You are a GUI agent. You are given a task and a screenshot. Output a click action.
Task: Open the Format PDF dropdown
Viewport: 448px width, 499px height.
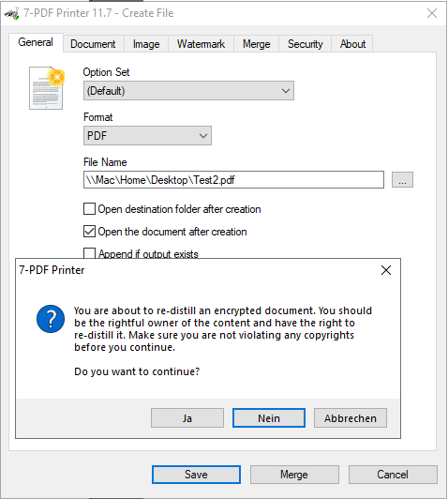[147, 136]
